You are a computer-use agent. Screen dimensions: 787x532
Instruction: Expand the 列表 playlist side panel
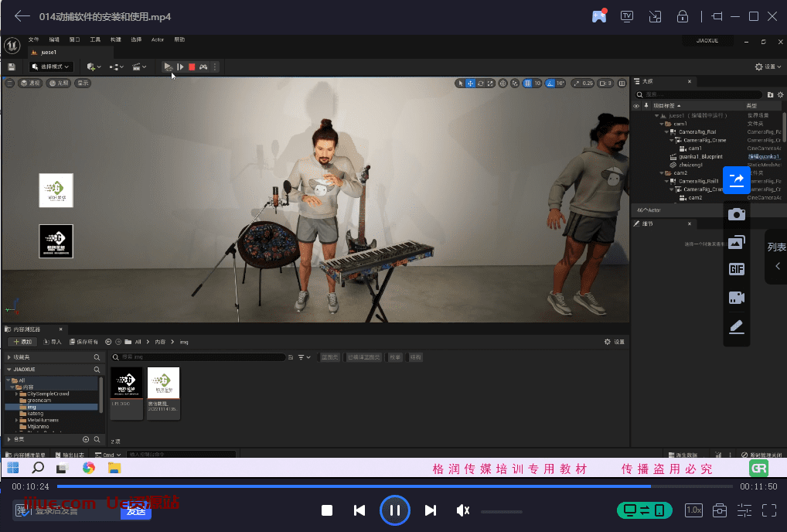776,256
